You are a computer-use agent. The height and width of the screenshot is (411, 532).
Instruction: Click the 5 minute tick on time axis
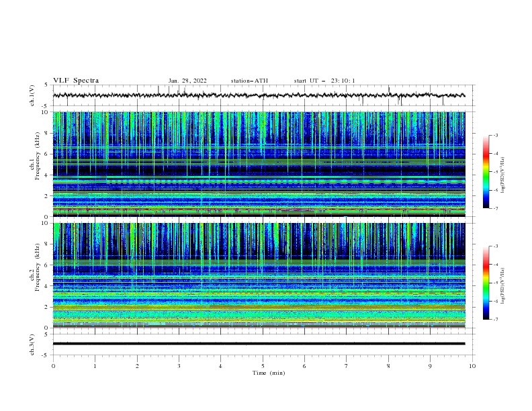pyautogui.click(x=263, y=366)
